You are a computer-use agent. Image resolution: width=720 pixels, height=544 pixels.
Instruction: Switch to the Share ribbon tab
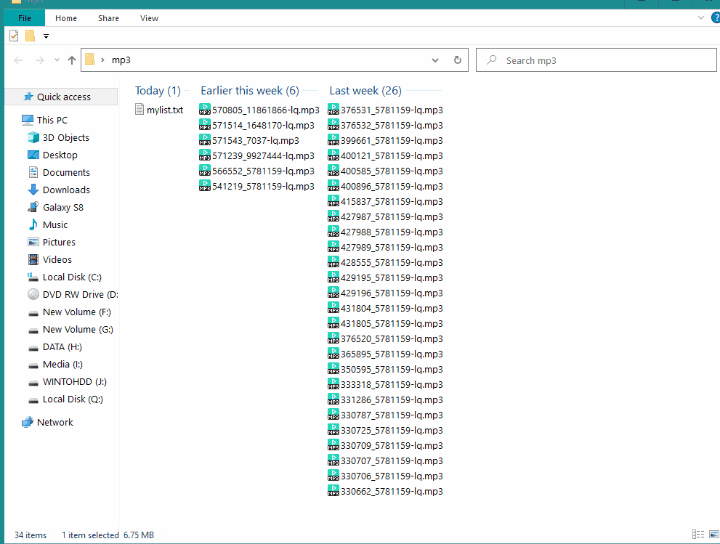[x=108, y=18]
